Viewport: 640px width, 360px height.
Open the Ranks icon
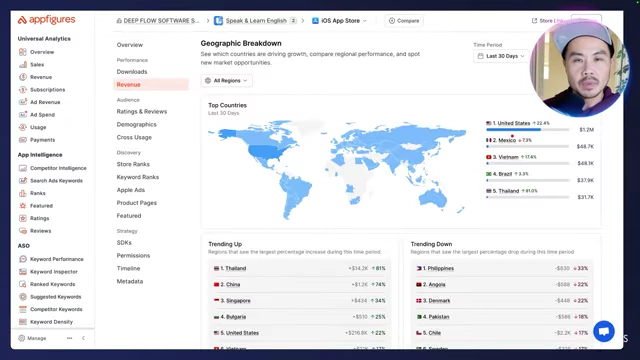[x=23, y=193]
